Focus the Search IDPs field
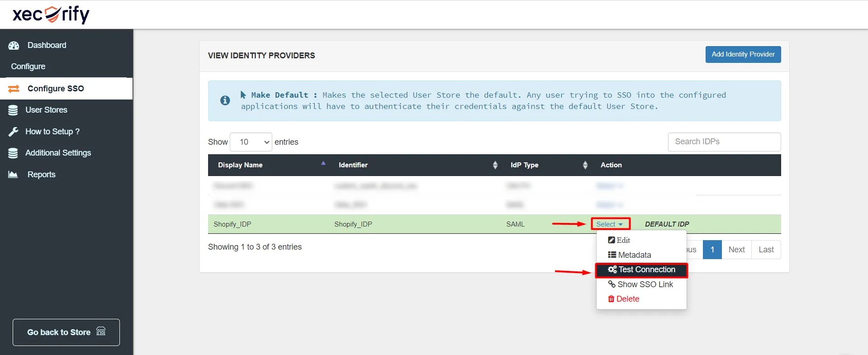Viewport: 868px width, 355px height. click(x=724, y=142)
